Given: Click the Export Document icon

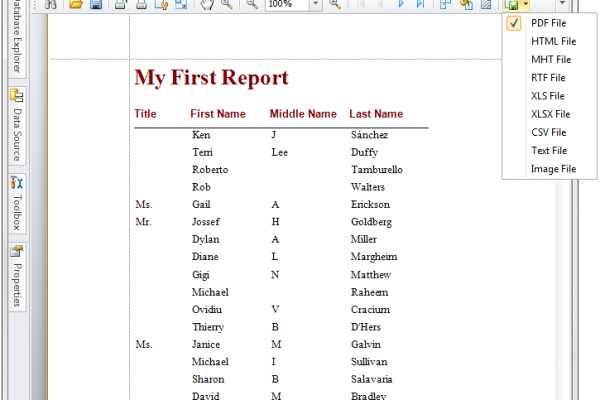Looking at the screenshot, I should pos(512,5).
